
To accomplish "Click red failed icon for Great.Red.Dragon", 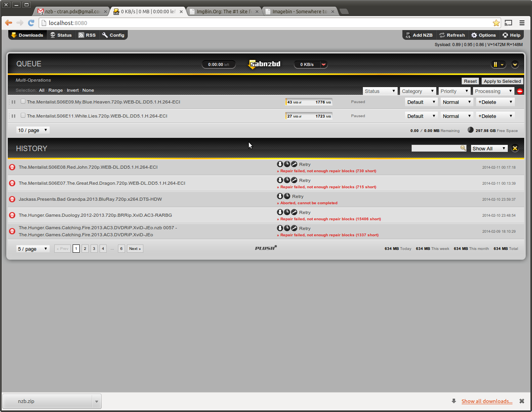I will 12,183.
